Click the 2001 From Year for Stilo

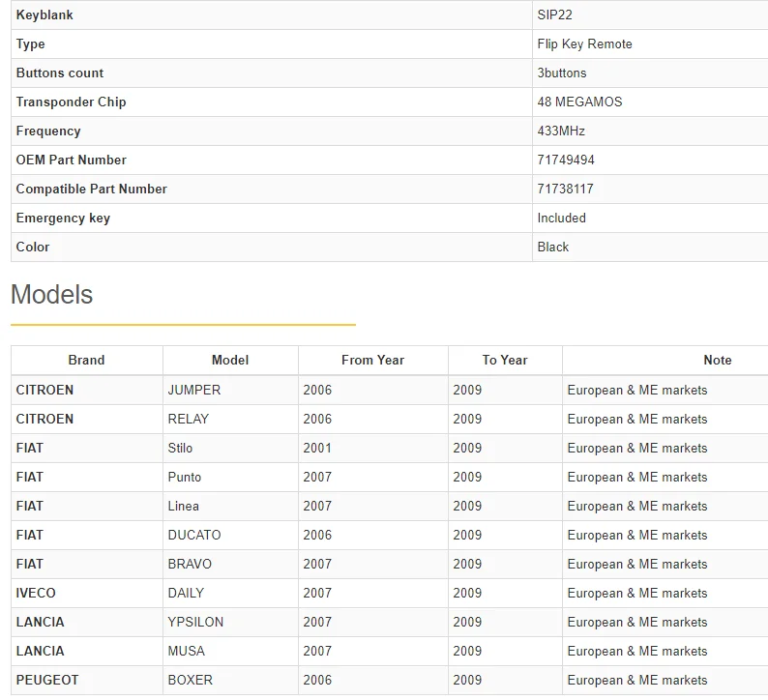pyautogui.click(x=317, y=448)
